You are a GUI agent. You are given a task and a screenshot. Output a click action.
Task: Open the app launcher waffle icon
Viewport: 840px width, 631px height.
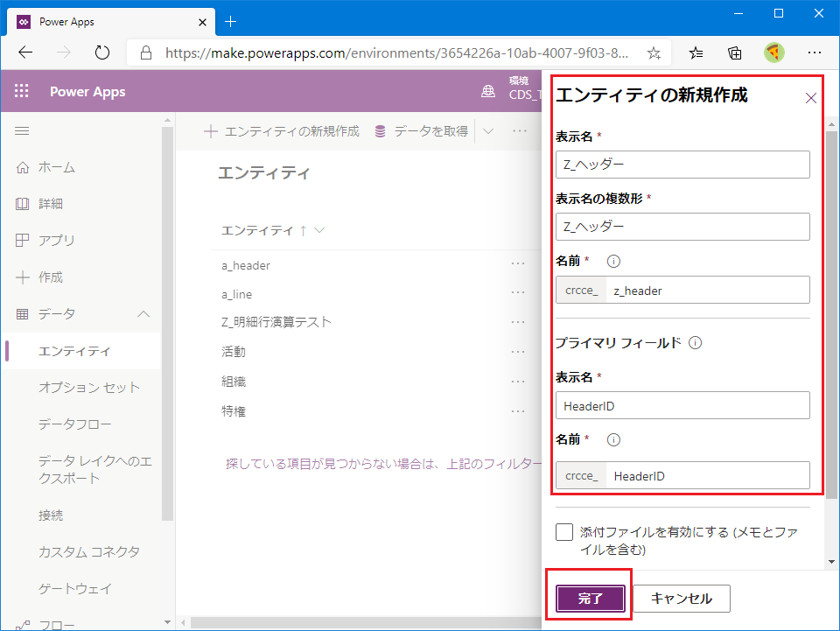pos(21,91)
